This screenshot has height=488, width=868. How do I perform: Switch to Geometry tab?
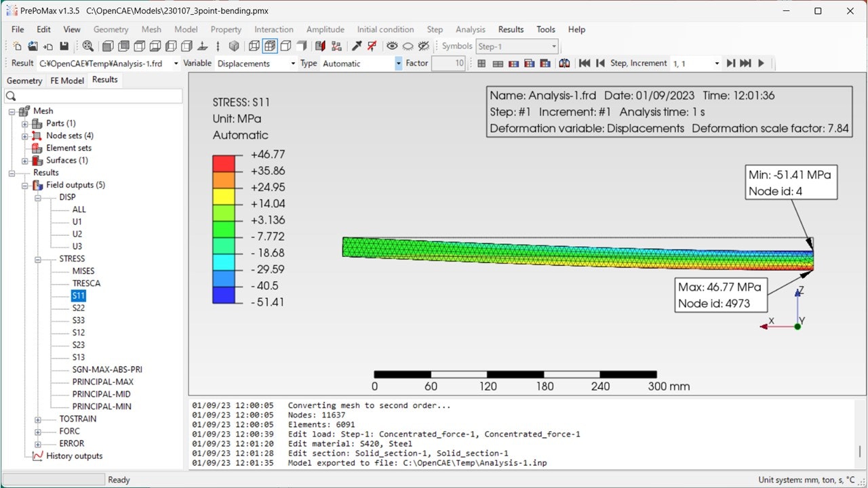pos(24,81)
